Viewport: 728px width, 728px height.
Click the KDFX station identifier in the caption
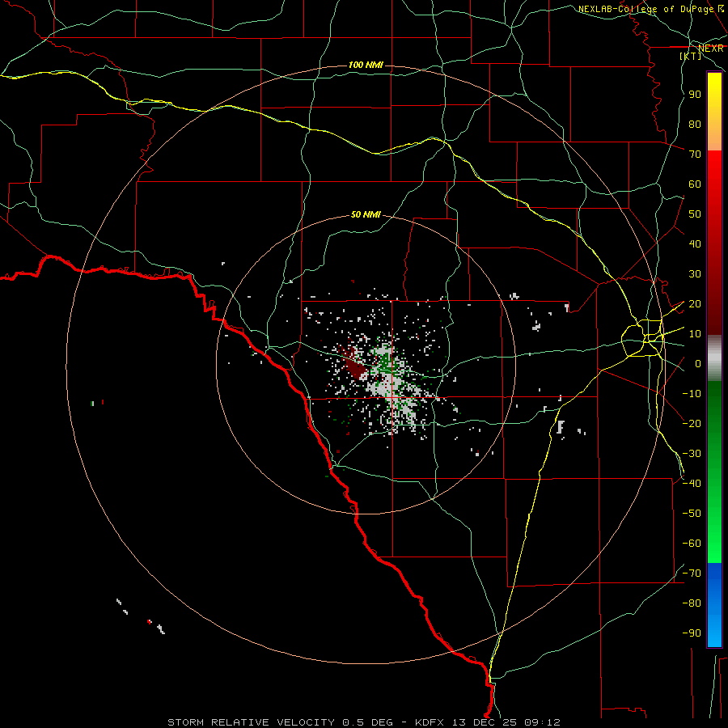click(x=432, y=722)
